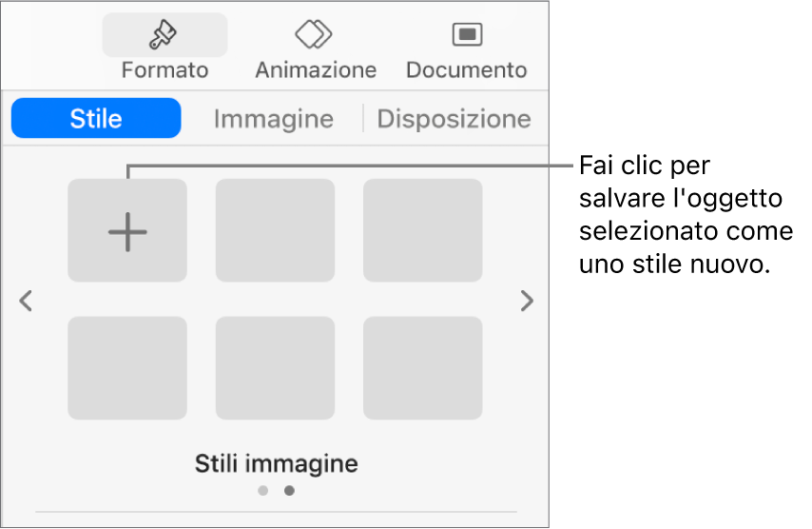Image resolution: width=812 pixels, height=529 pixels.
Task: Switch to the Immagine tab
Action: coord(273,119)
